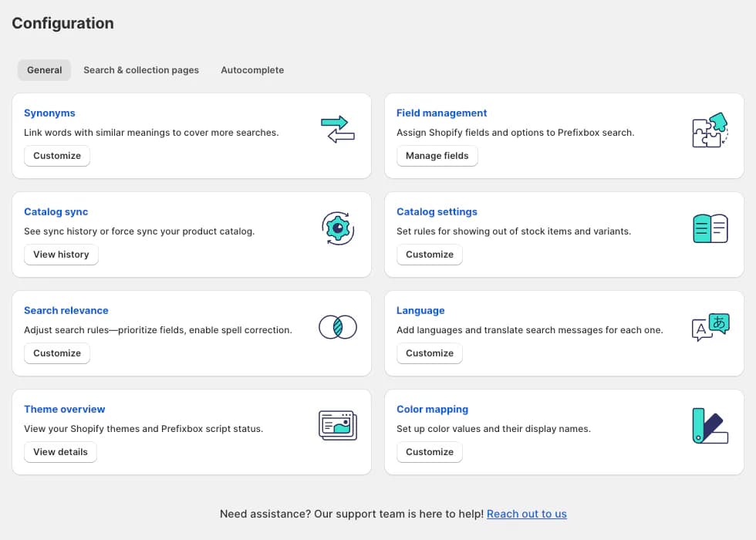The width and height of the screenshot is (756, 540).
Task: Switch to the General tab
Action: click(45, 70)
